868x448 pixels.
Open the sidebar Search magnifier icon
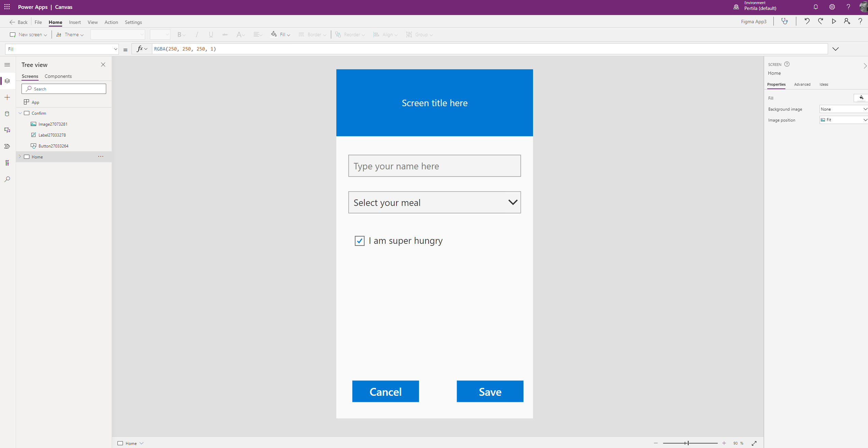tap(7, 179)
